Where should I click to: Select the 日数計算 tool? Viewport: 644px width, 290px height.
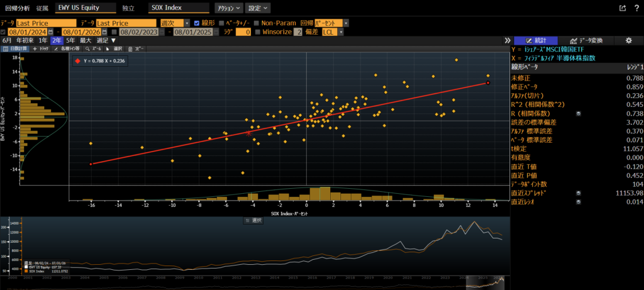click(x=16, y=48)
